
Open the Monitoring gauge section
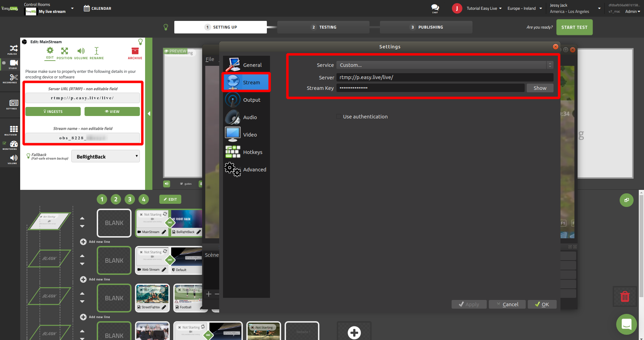pyautogui.click(x=14, y=145)
